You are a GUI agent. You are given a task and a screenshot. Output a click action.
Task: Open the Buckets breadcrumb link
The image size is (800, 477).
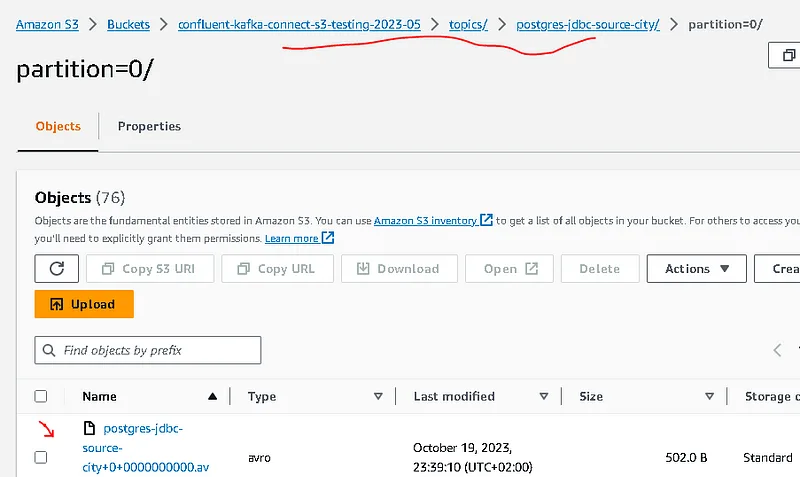(130, 23)
